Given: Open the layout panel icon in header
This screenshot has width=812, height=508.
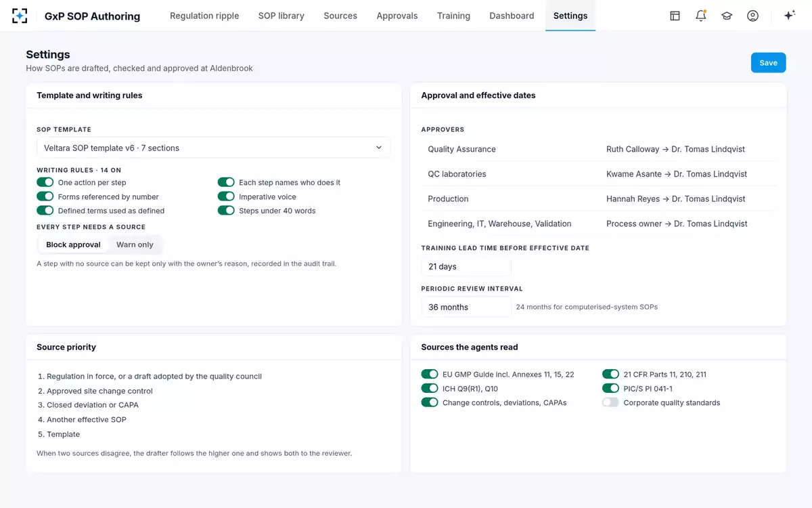Looking at the screenshot, I should click(675, 16).
